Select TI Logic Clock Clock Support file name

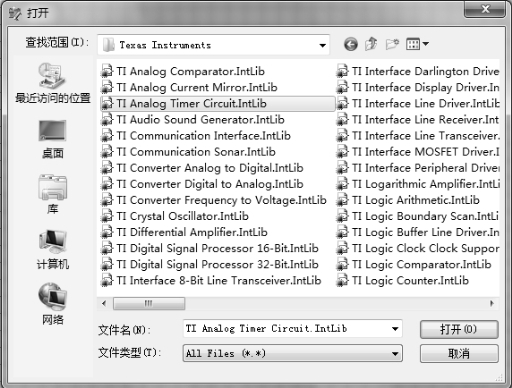pyautogui.click(x=426, y=248)
